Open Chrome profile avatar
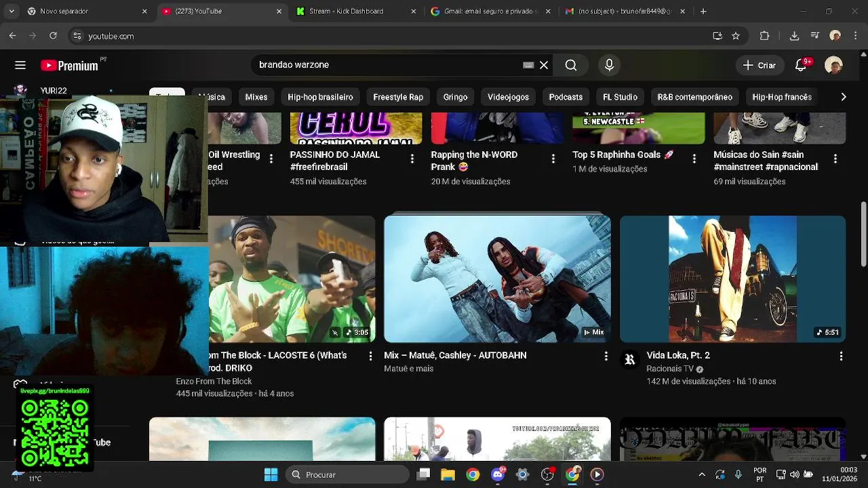Screen dimensions: 868x488 click(835, 36)
